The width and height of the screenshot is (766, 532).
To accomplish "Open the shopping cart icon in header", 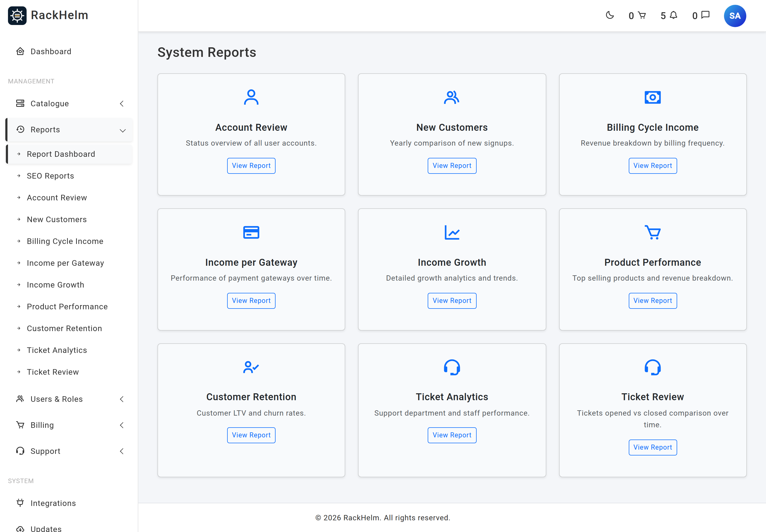I will tap(642, 15).
